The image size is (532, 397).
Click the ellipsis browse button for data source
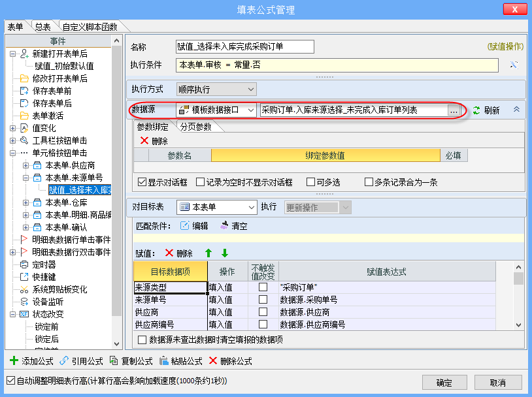tap(454, 110)
